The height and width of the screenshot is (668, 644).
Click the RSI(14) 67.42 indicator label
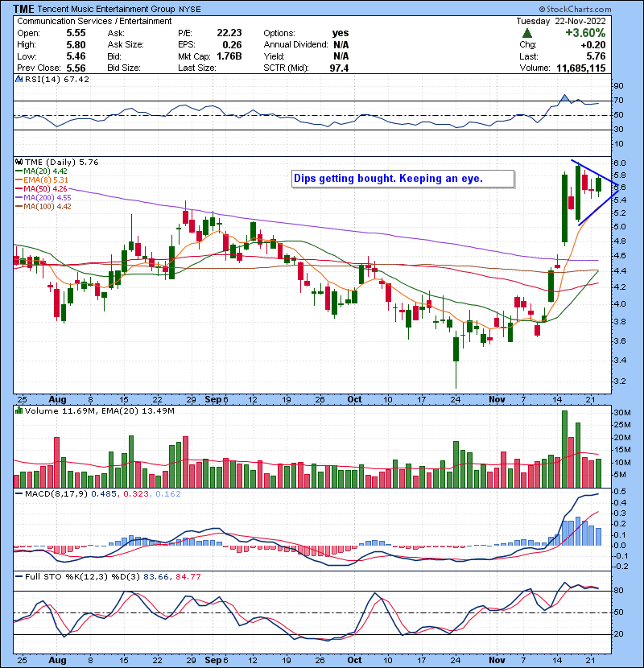[57, 79]
